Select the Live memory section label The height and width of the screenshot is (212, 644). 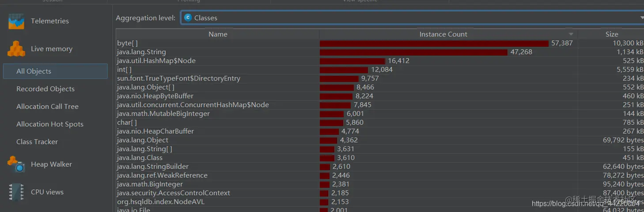point(52,49)
